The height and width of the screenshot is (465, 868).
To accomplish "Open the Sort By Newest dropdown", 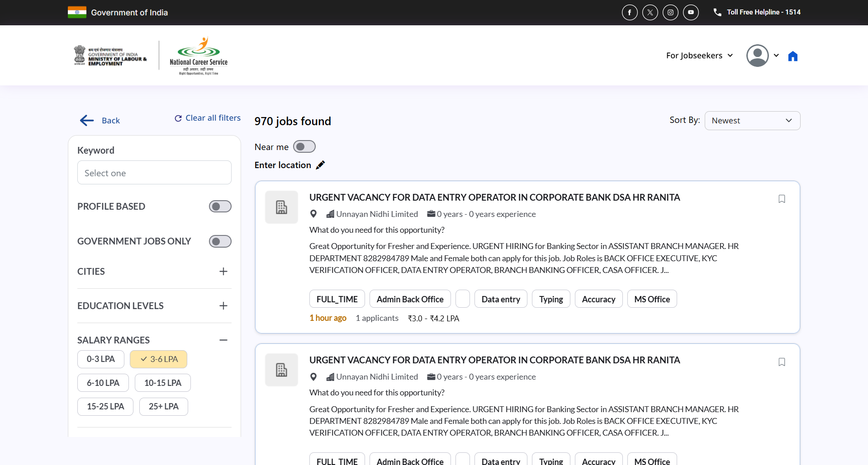I will [752, 121].
